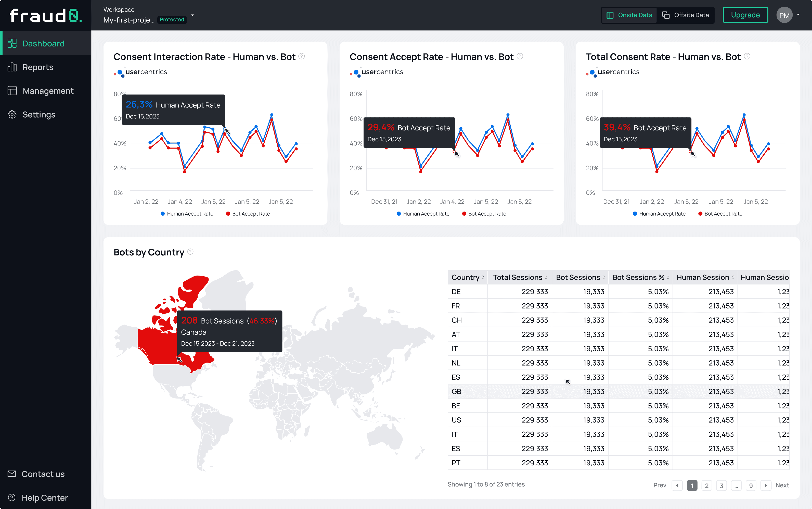
Task: Click the Upgrade button
Action: 745,15
